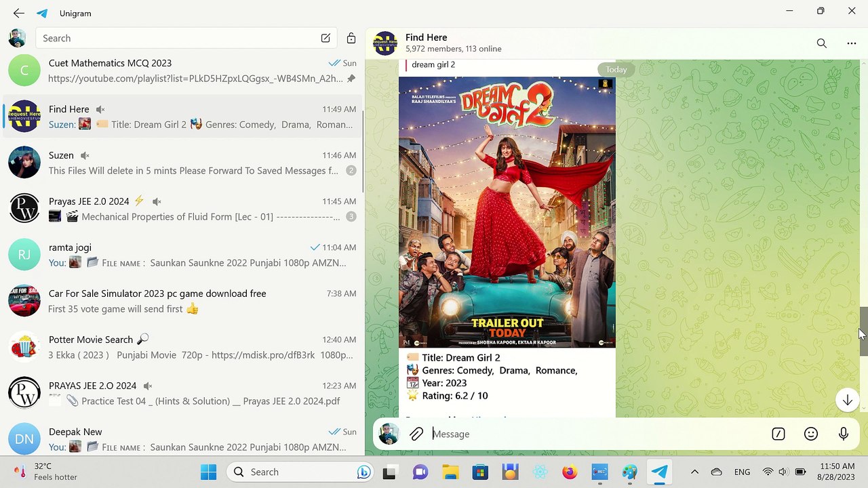Screen dimensions: 868x488
Task: Go back using the arrow in the Unigram title bar
Action: point(18,13)
